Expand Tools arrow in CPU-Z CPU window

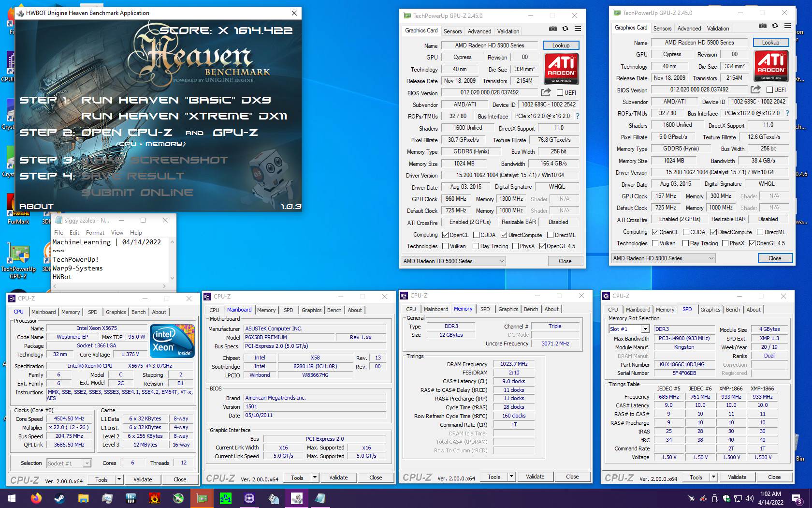(119, 479)
